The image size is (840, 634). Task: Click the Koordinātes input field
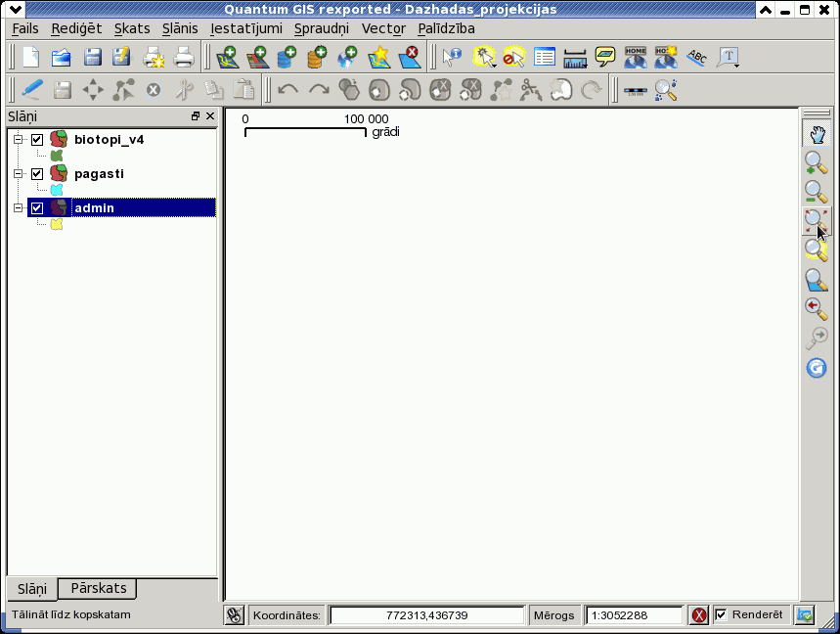427,615
